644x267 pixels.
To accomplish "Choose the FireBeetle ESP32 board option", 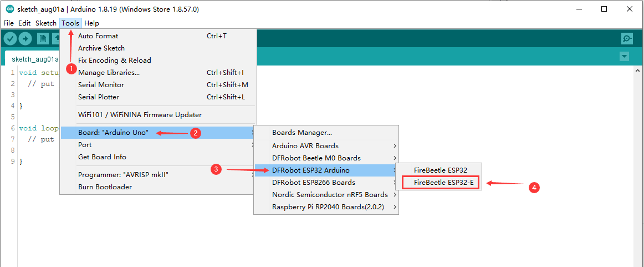I will pyautogui.click(x=439, y=170).
